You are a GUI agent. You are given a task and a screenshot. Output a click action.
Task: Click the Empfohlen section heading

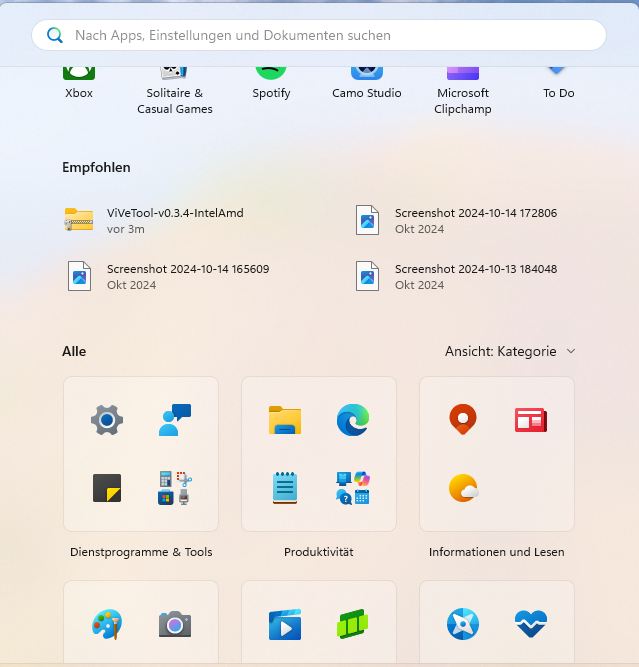[96, 168]
